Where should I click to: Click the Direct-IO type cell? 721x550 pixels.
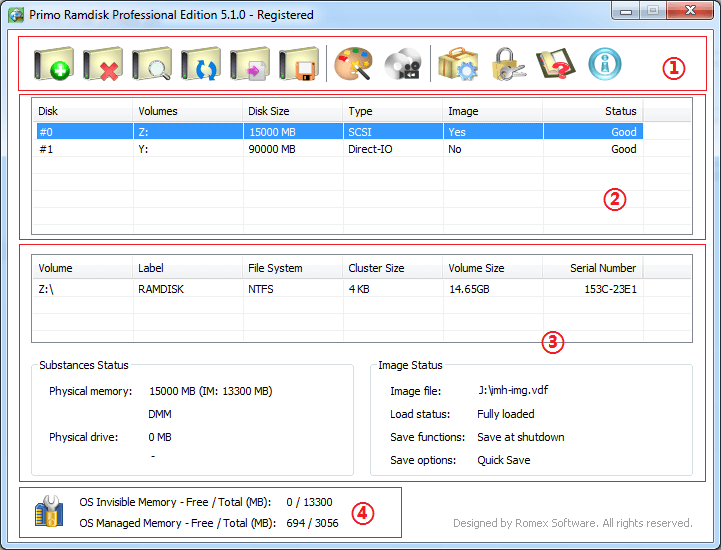coord(370,149)
